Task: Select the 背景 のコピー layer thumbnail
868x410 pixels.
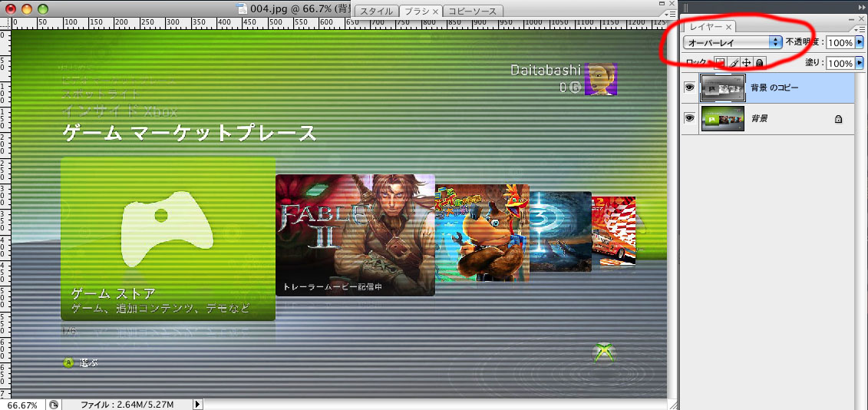Action: pos(722,88)
